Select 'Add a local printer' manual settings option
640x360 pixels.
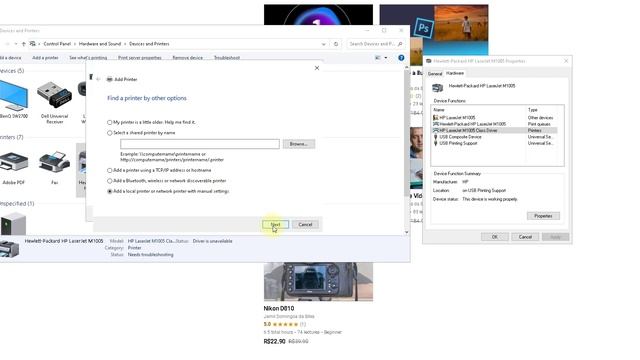109,191
